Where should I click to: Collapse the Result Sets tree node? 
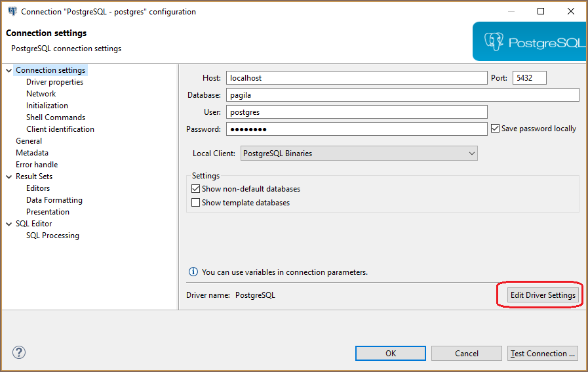pyautogui.click(x=9, y=176)
